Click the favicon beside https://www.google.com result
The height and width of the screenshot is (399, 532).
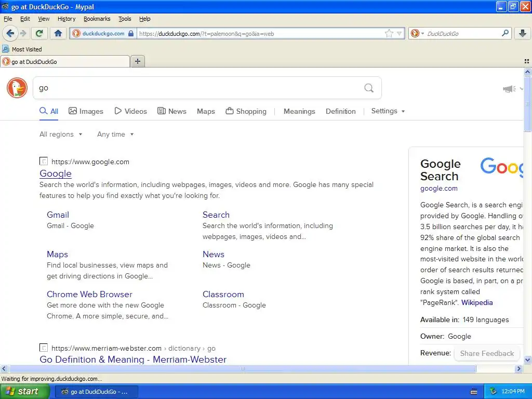(44, 161)
